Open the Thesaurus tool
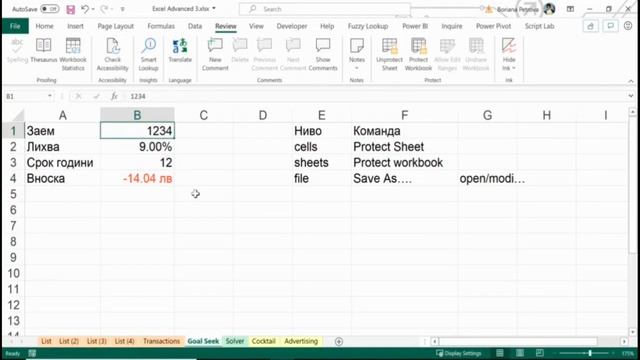 pos(44,51)
